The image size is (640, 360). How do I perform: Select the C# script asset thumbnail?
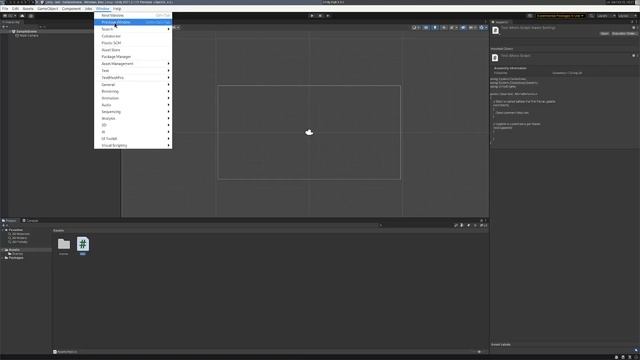point(83,244)
